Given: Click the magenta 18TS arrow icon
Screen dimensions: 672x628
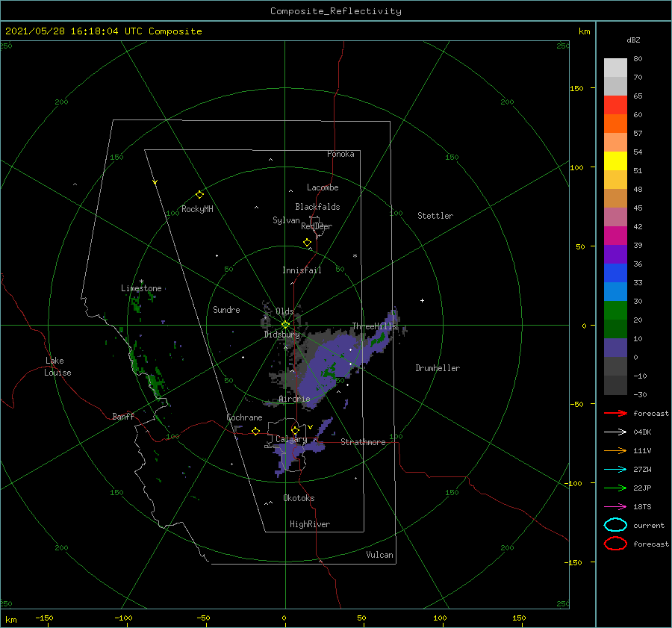Looking at the screenshot, I should (x=615, y=507).
